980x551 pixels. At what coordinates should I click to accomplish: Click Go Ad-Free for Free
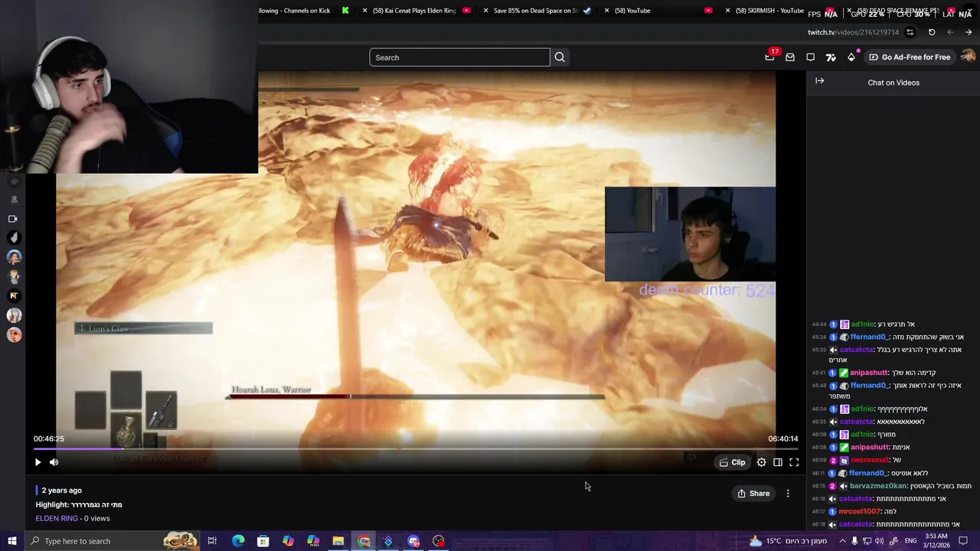[x=910, y=57]
